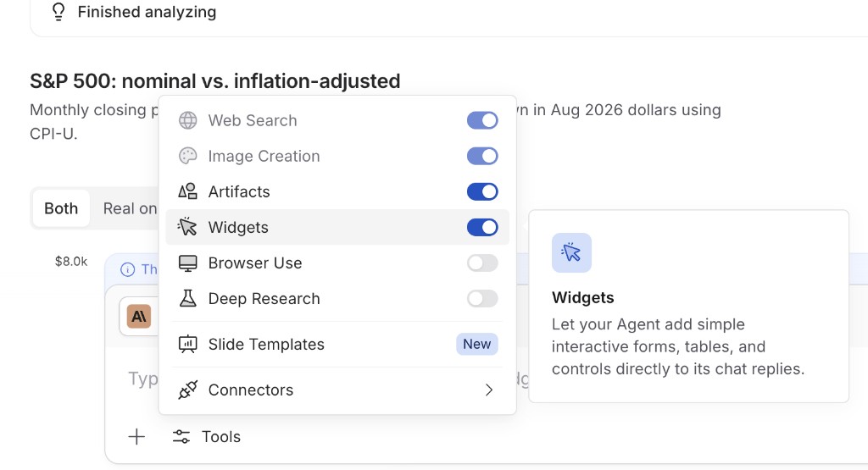
Task: Click the info circle icon
Action: coord(127,269)
